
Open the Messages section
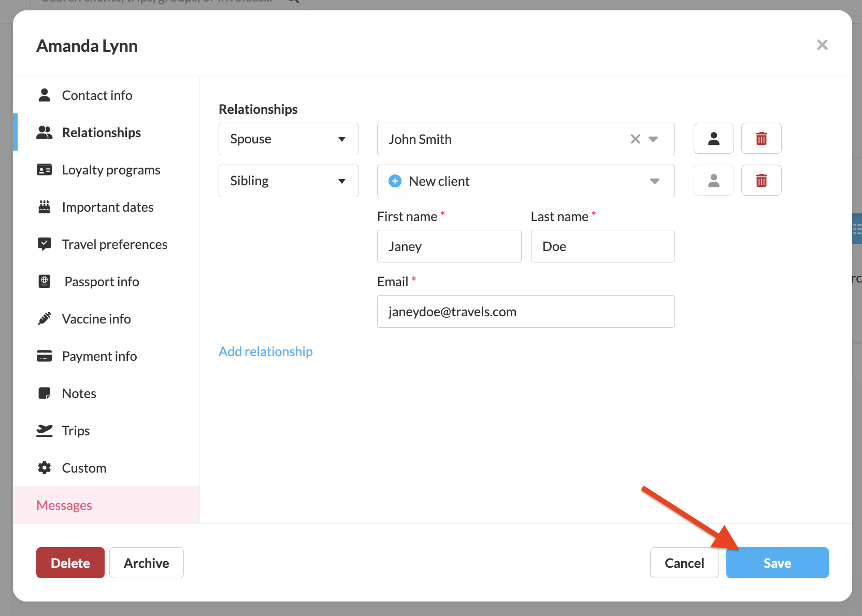tap(64, 505)
